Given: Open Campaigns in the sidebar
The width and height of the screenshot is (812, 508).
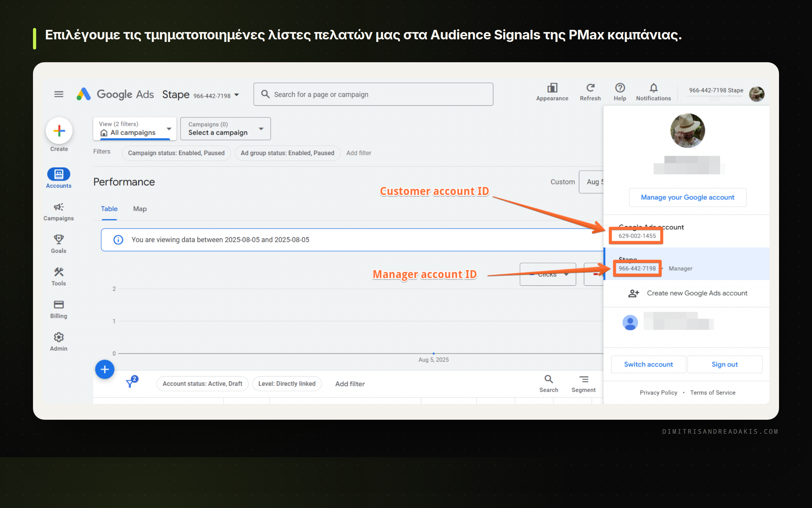Looking at the screenshot, I should click(59, 212).
